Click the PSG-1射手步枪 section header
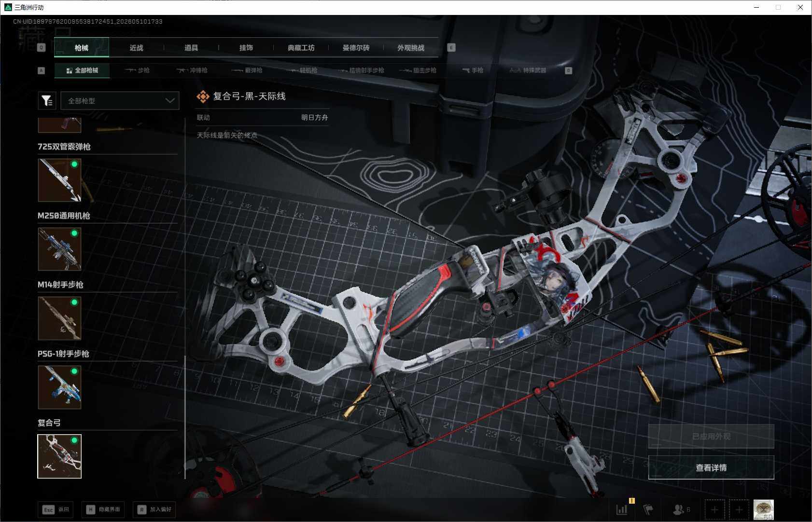 click(63, 354)
